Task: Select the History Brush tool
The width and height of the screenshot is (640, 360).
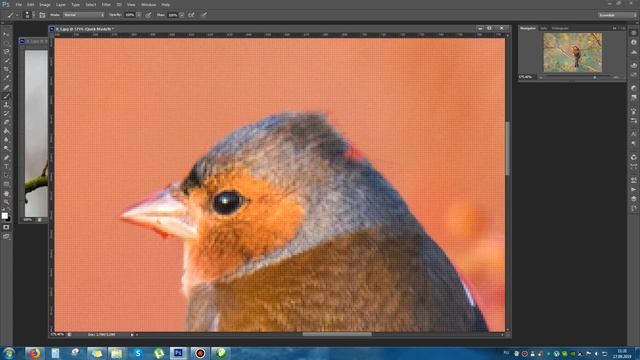Action: [6, 113]
